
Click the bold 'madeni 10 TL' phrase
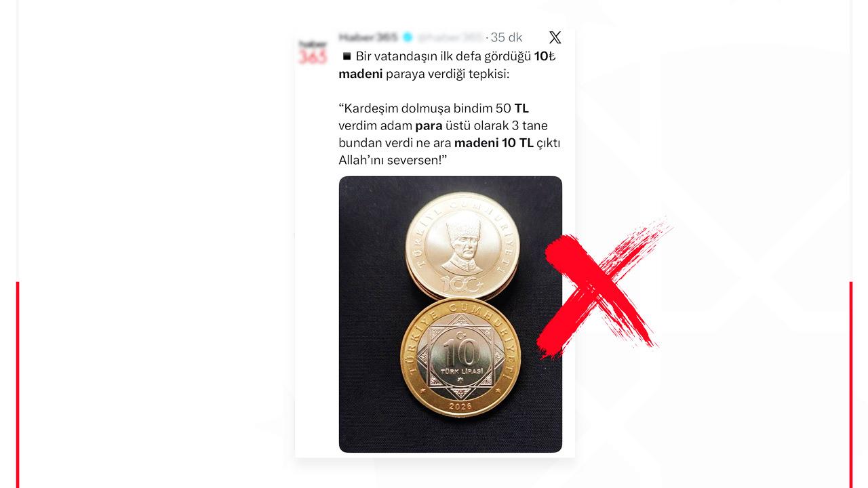tap(494, 143)
